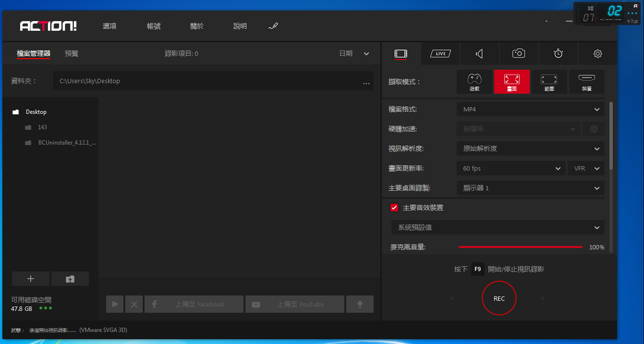Image resolution: width=644 pixels, height=344 pixels.
Task: Open the VFR dropdown
Action: pos(586,168)
